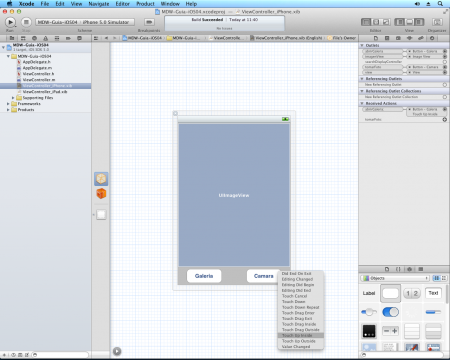The height and width of the screenshot is (360, 450).
Task: Choose Touch Up Outside from event menu
Action: [x=301, y=341]
